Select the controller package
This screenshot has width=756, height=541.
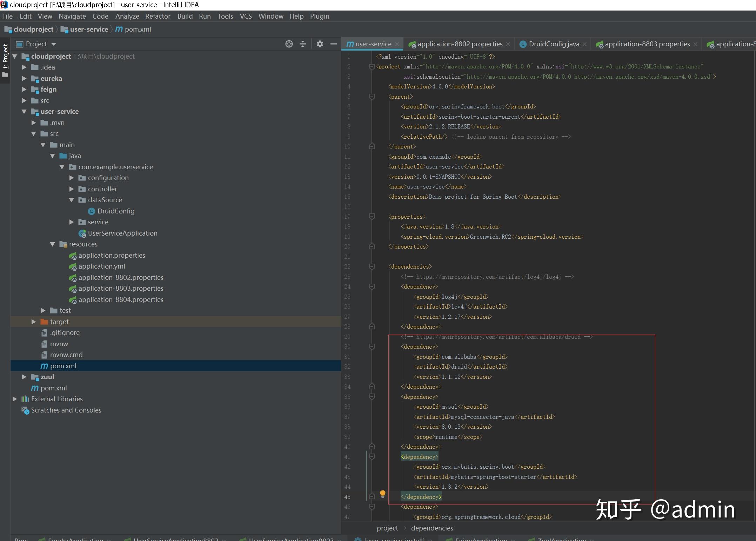[102, 189]
